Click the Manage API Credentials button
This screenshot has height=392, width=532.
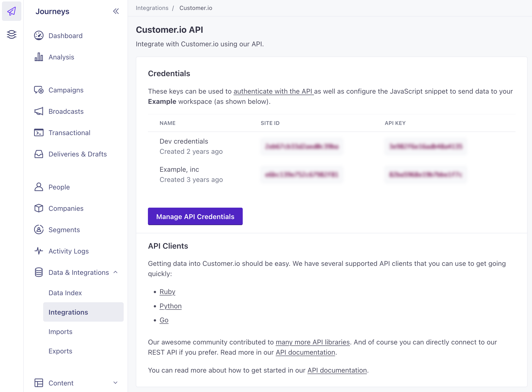(195, 216)
